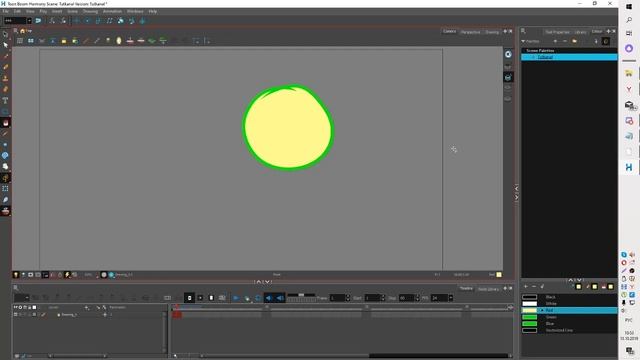Image resolution: width=640 pixels, height=360 pixels.
Task: Expand the Palettes disclosure triangle
Action: (523, 41)
